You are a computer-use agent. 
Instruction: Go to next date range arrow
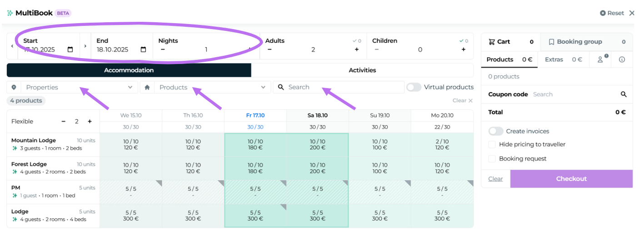85,46
